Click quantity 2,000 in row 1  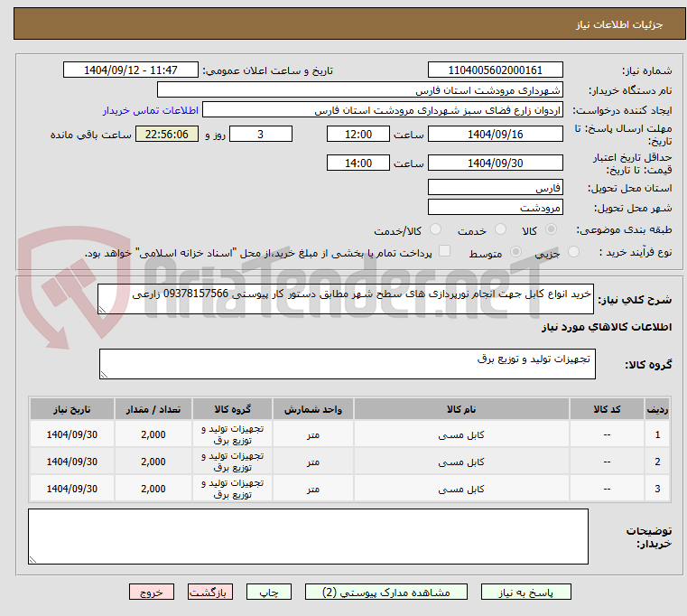pyautogui.click(x=153, y=434)
